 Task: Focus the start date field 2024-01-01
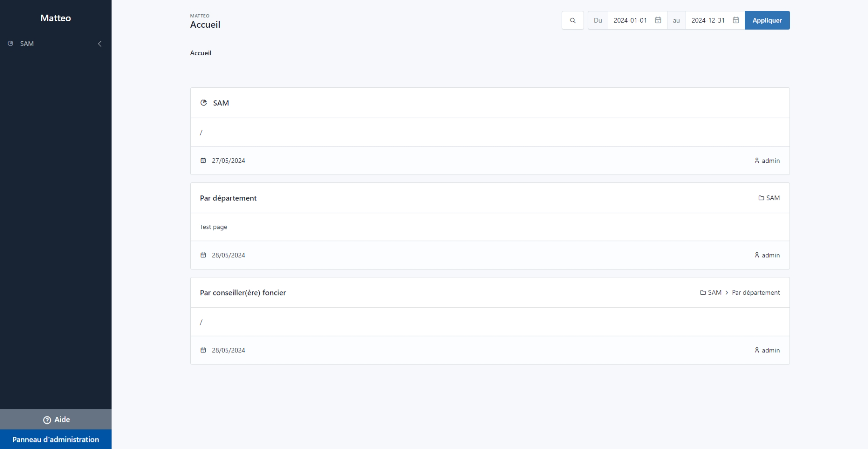[637, 20]
